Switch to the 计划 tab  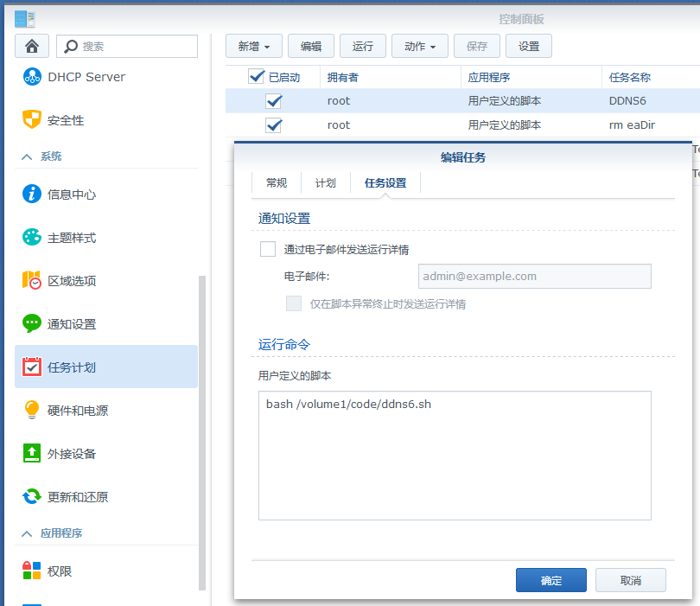coord(326,183)
